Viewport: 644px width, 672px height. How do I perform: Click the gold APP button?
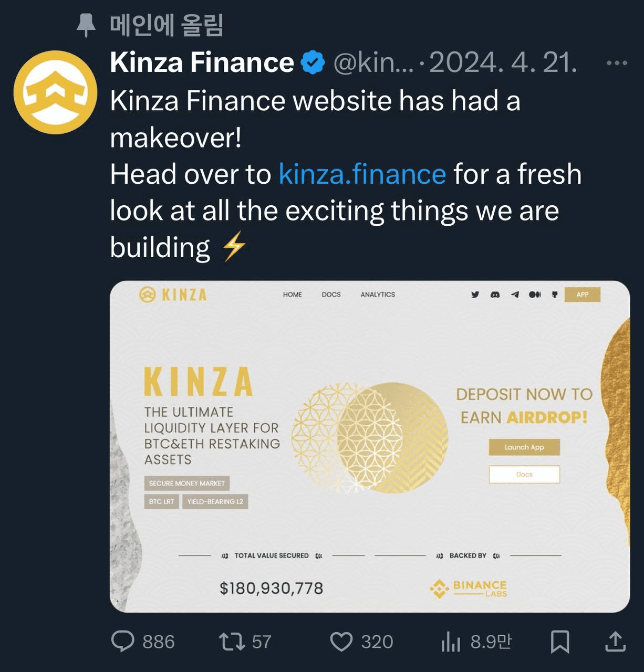(582, 295)
